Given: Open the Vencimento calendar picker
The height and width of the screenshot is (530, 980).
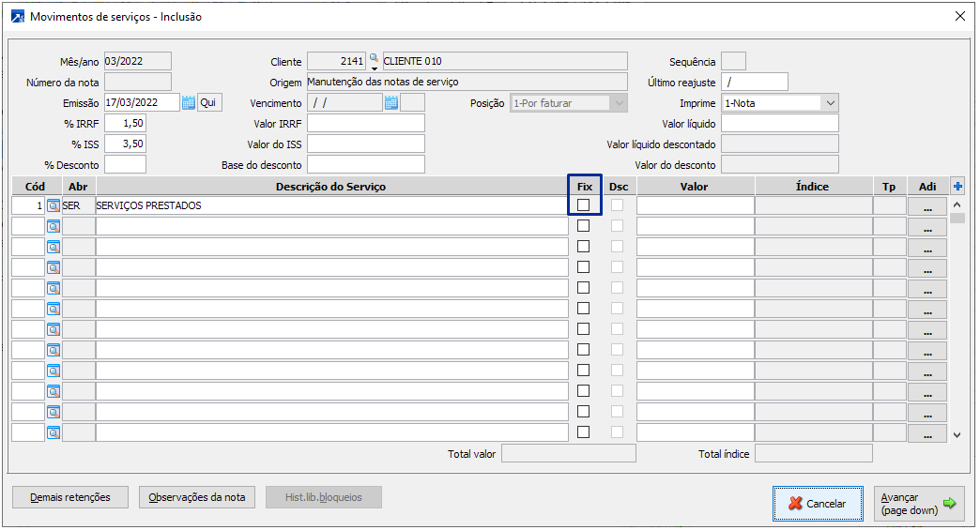Looking at the screenshot, I should click(391, 103).
